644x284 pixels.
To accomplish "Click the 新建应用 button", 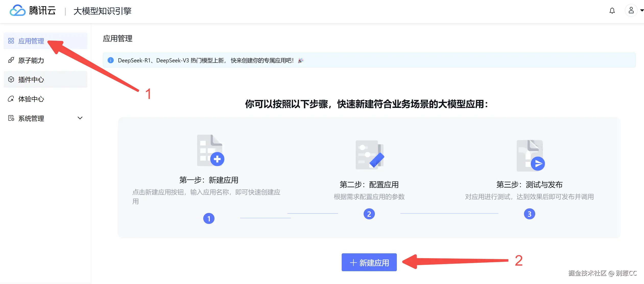I will (369, 262).
